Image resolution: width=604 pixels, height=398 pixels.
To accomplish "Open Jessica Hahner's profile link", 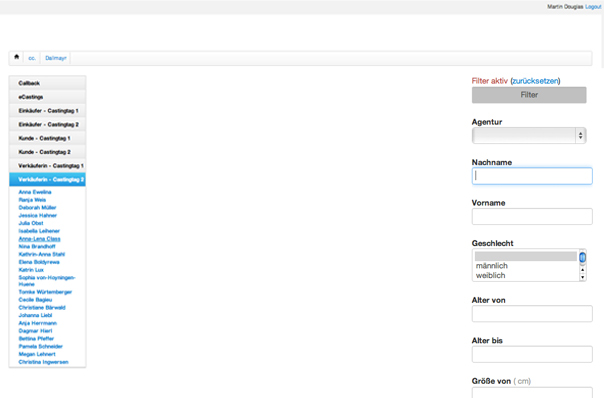I will click(x=38, y=215).
